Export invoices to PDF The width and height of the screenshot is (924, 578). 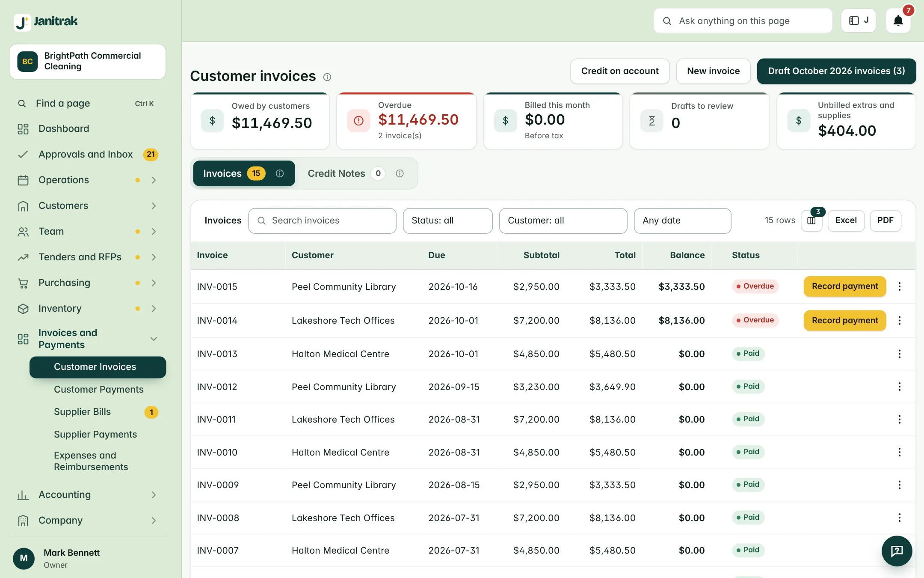pos(885,220)
